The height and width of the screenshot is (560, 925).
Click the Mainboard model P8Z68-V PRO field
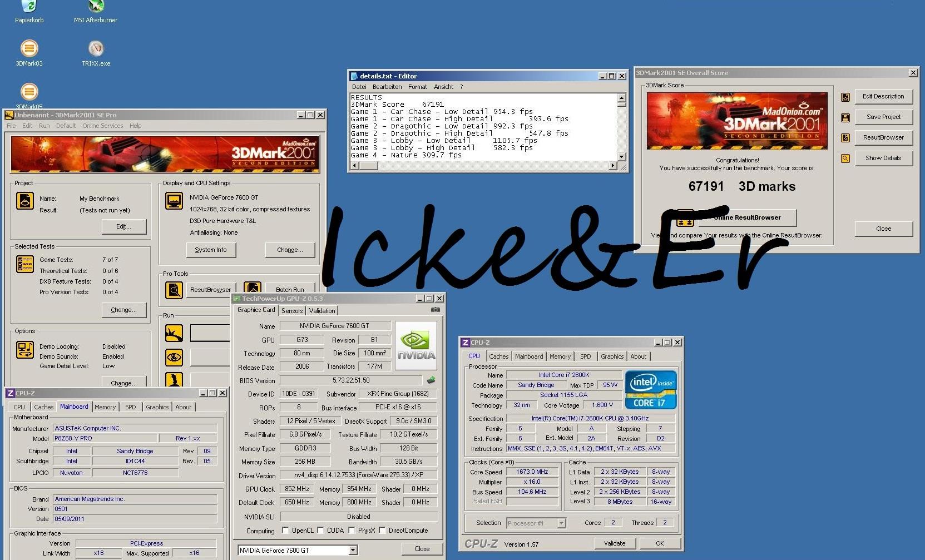(x=105, y=438)
